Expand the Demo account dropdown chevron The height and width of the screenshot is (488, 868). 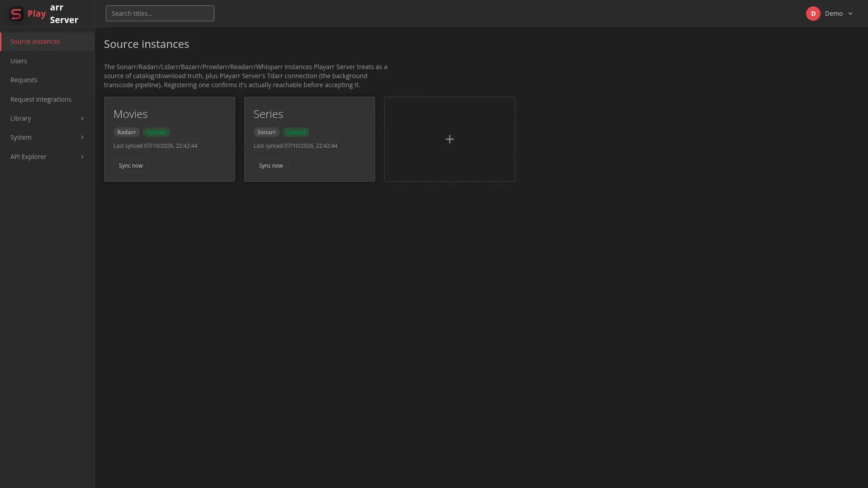point(850,14)
